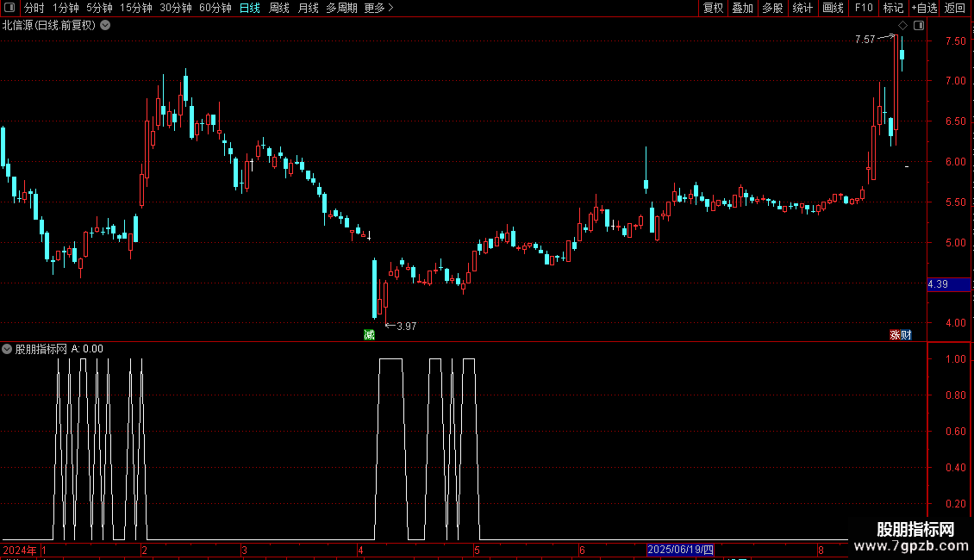Switch to 日线 daily chart
Image resolution: width=974 pixels, height=560 pixels.
tap(250, 8)
